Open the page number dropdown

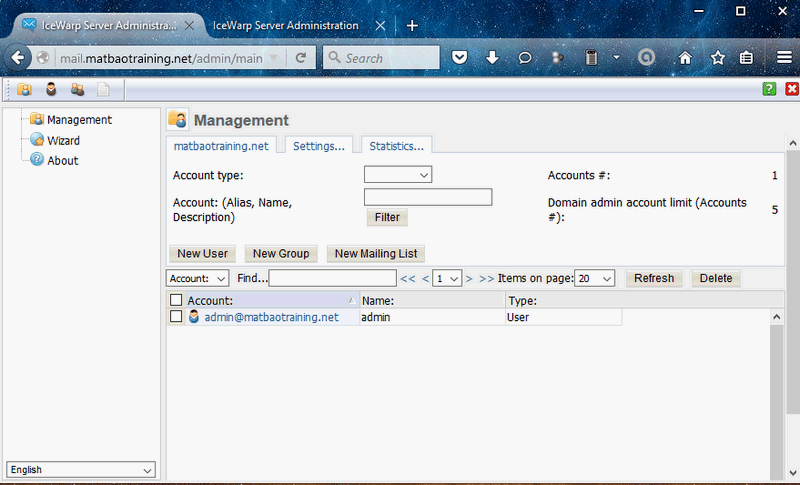pos(447,278)
